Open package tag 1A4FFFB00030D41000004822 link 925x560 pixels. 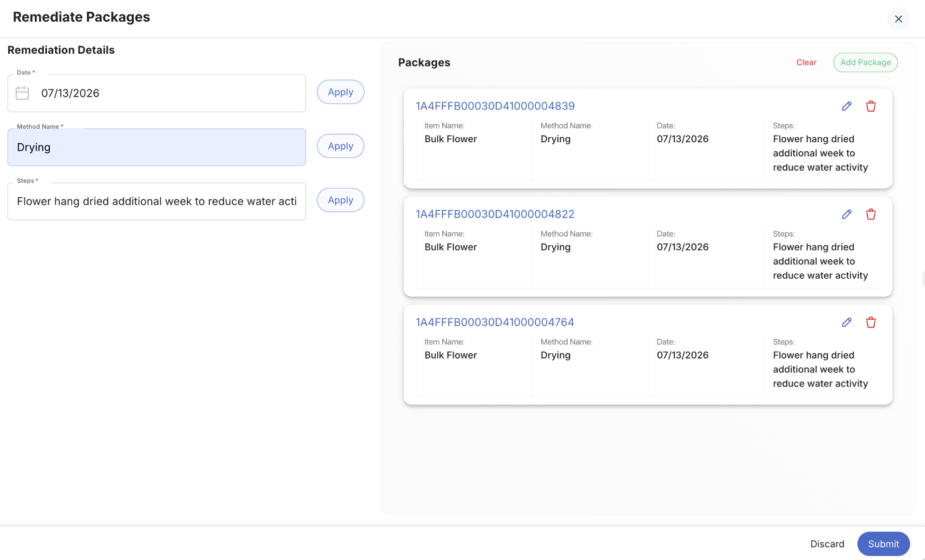pos(495,214)
